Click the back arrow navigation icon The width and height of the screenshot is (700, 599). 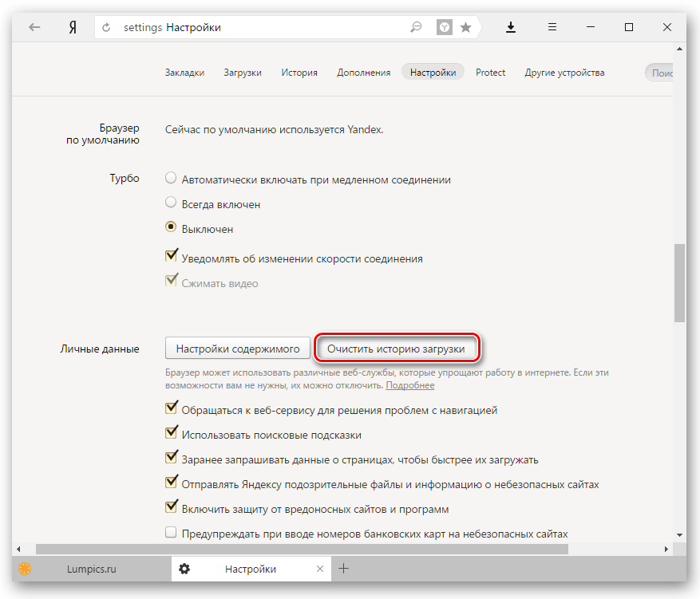(34, 27)
